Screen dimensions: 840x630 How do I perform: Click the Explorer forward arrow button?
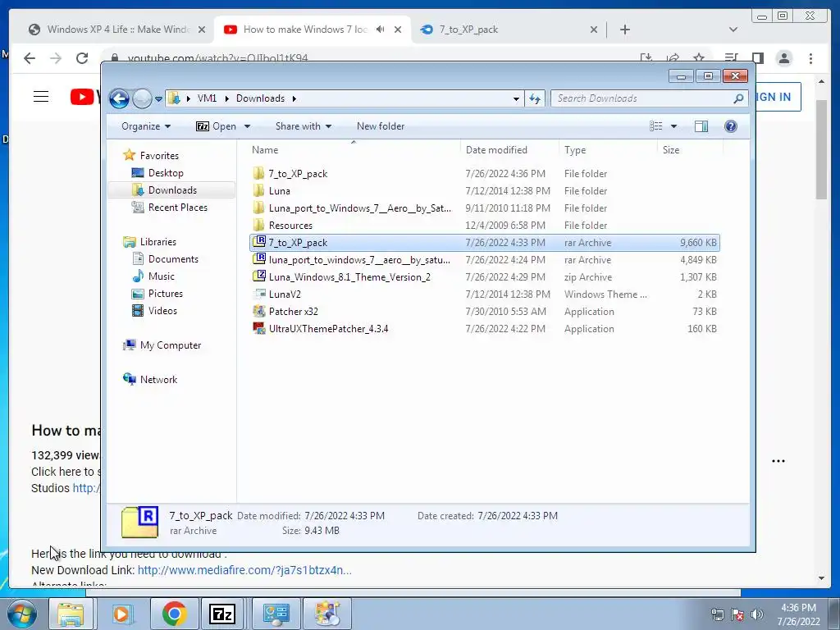142,98
